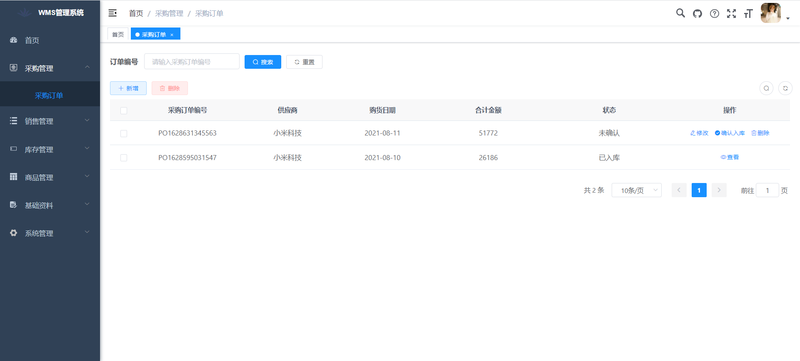This screenshot has width=800, height=361.
Task: Check the row PO1628631345563 checkbox
Action: tap(123, 134)
